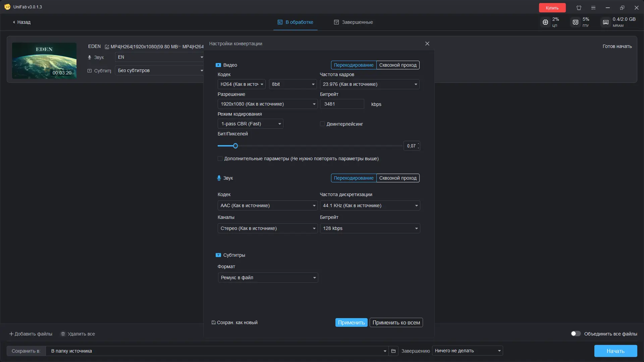Expand the 1920x1080 resolution dropdown
The image size is (644, 362).
pyautogui.click(x=267, y=104)
